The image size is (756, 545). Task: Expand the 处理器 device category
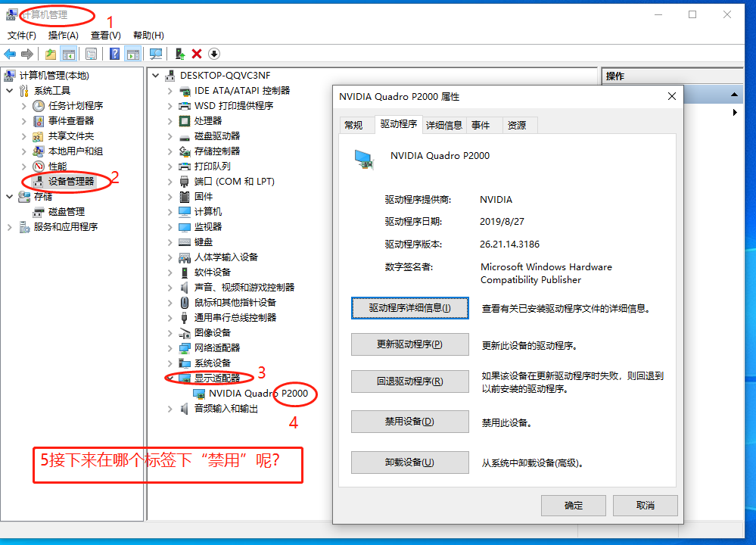click(x=170, y=121)
